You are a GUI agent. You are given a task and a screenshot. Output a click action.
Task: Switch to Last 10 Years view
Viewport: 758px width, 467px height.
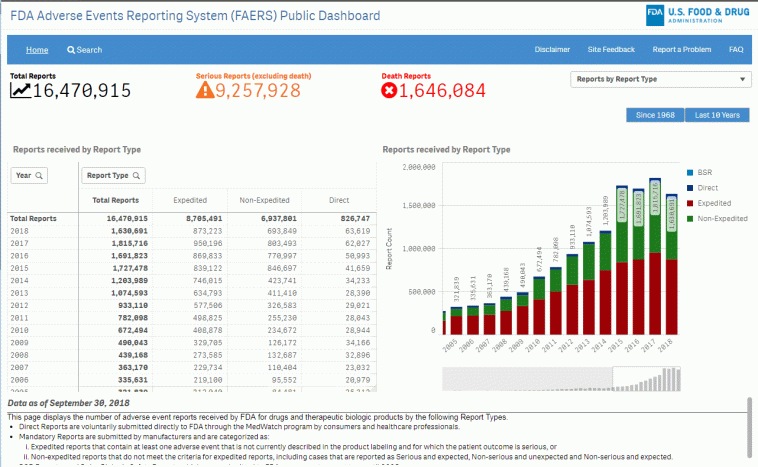(718, 115)
